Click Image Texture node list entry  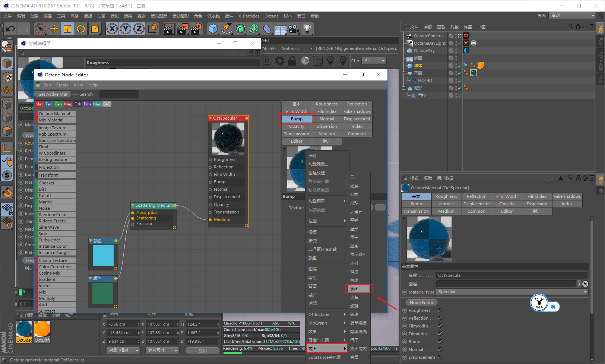point(57,128)
